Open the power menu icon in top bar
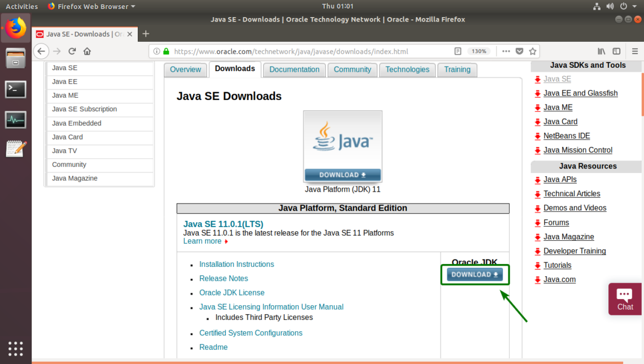The height and width of the screenshot is (364, 644). (x=624, y=6)
